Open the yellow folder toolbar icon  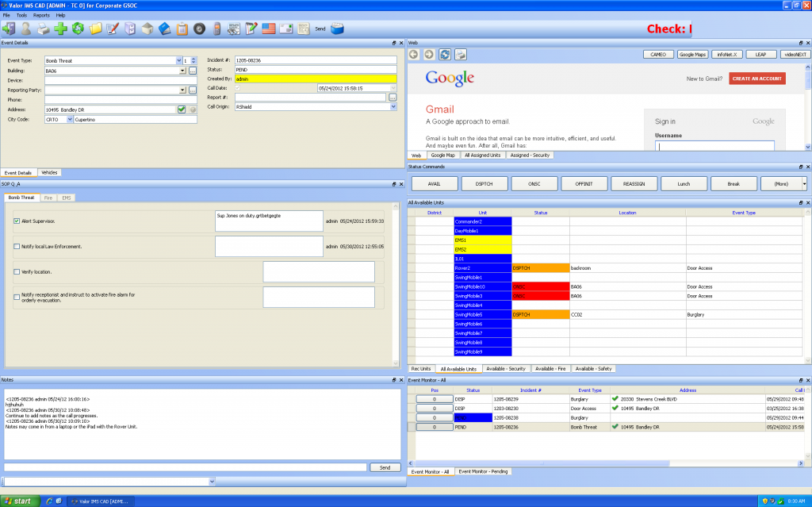pos(95,29)
